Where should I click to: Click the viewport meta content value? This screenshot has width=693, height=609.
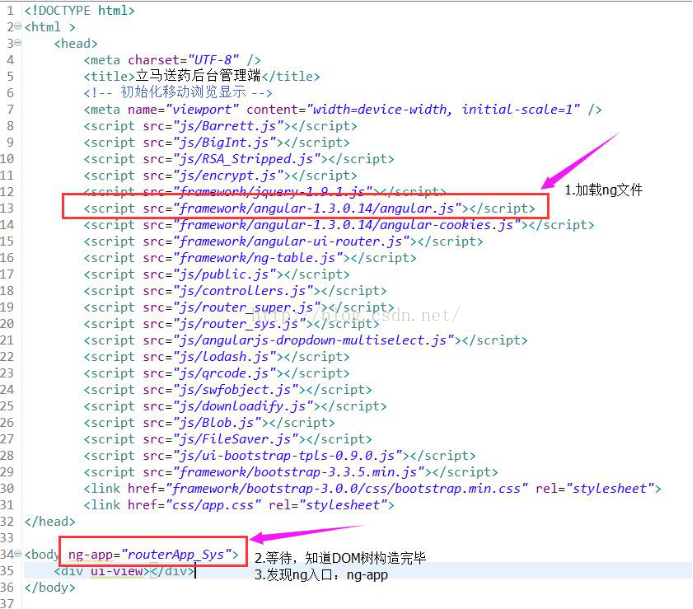[x=443, y=109]
